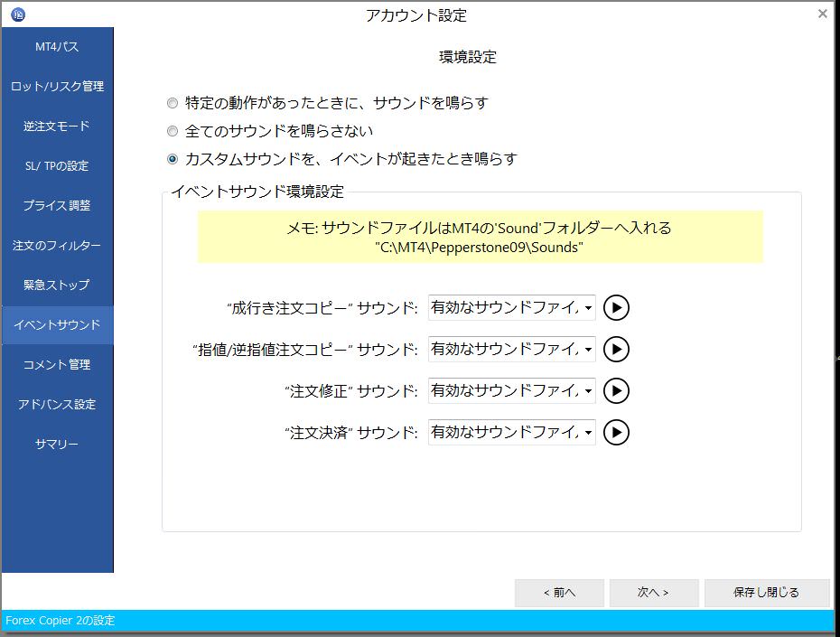
Task: Play the 成行き注文コピー sound preview
Action: [x=616, y=308]
